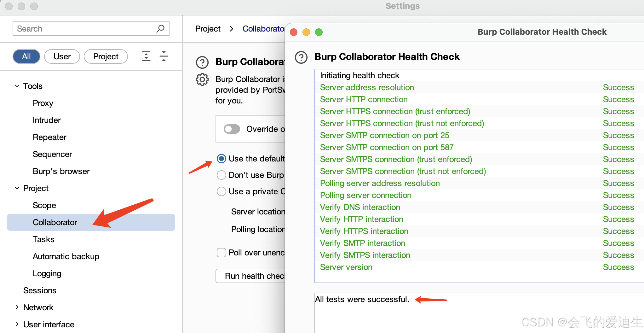Open Repeater settings
The height and width of the screenshot is (333, 644).
[49, 137]
